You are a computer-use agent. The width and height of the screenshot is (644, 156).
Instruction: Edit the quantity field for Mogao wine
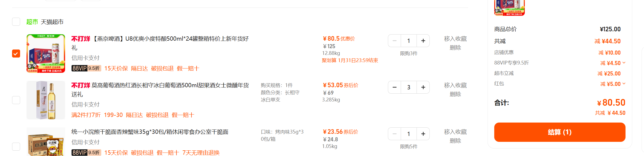(409, 87)
